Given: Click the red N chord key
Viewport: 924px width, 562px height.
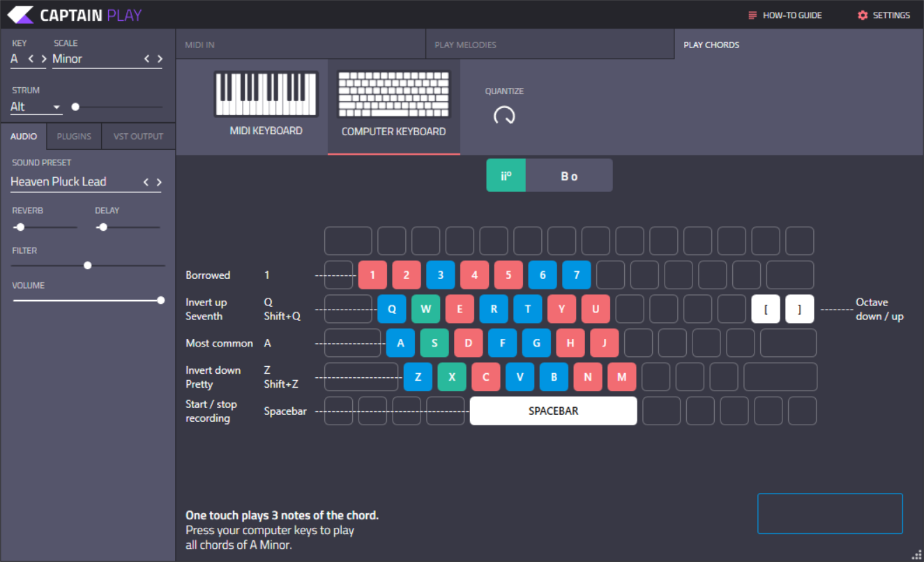Looking at the screenshot, I should pos(588,377).
